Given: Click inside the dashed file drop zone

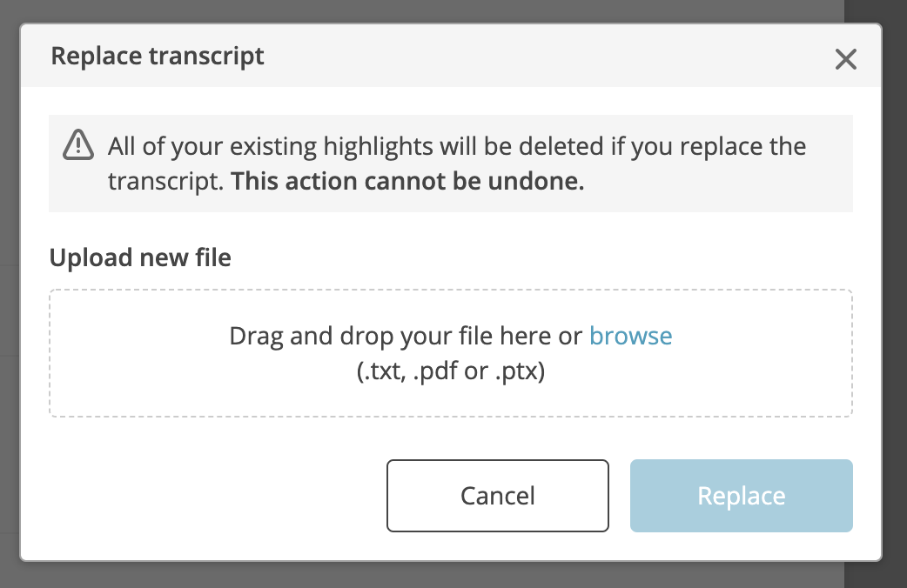Looking at the screenshot, I should [451, 352].
